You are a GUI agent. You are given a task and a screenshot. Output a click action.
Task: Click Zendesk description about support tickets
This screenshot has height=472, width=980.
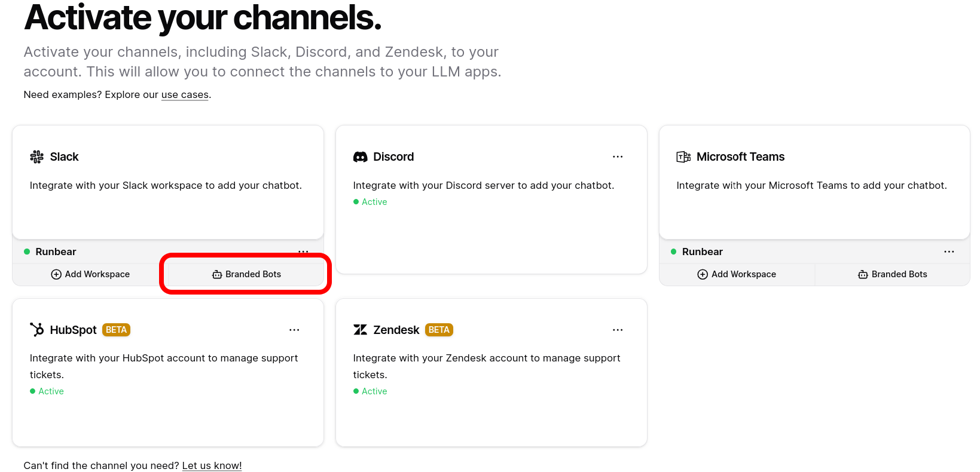487,366
